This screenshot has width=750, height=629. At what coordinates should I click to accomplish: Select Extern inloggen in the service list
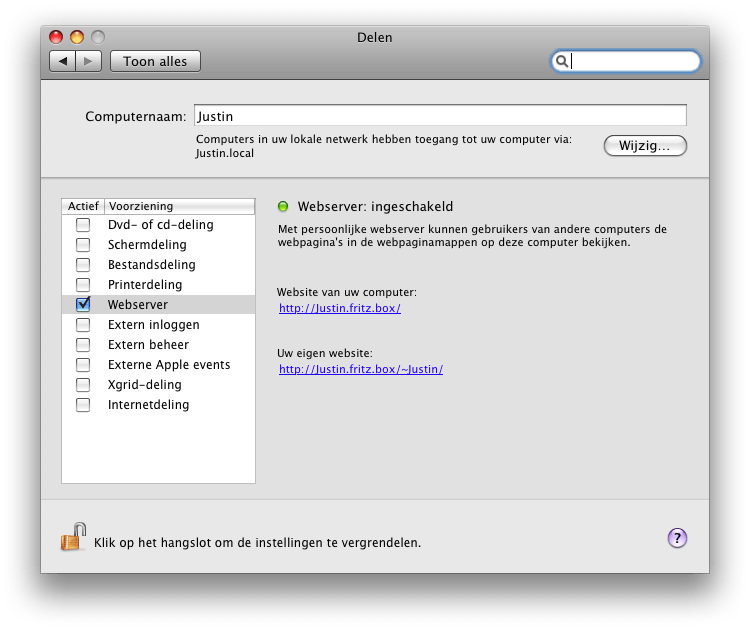click(153, 325)
